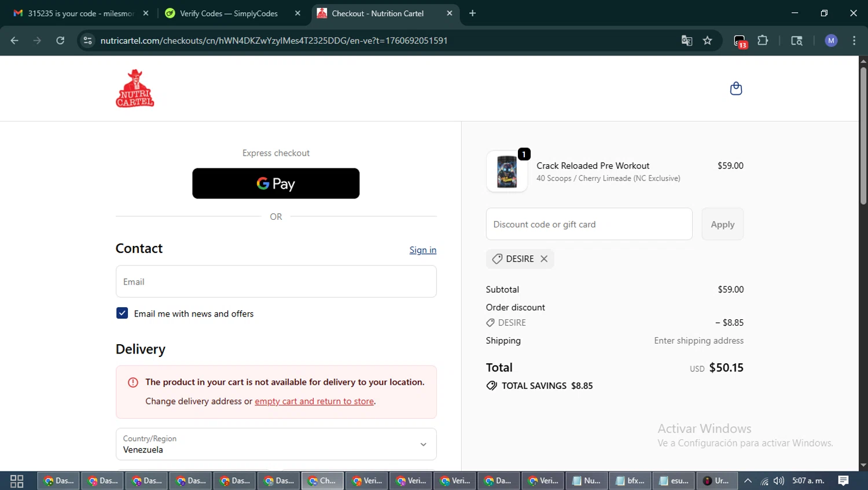Screen dimensions: 868x490
Task: Remove the DESIRE discount code chip
Action: (544, 259)
